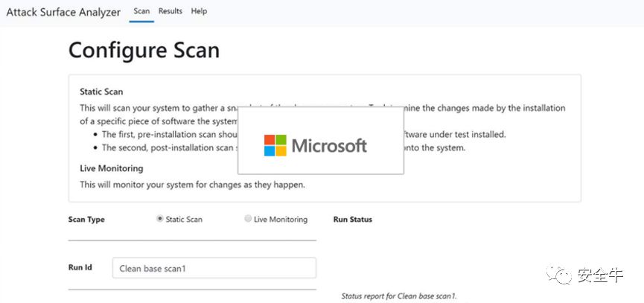The height and width of the screenshot is (303, 644).
Task: Open the Scan tab
Action: [141, 11]
